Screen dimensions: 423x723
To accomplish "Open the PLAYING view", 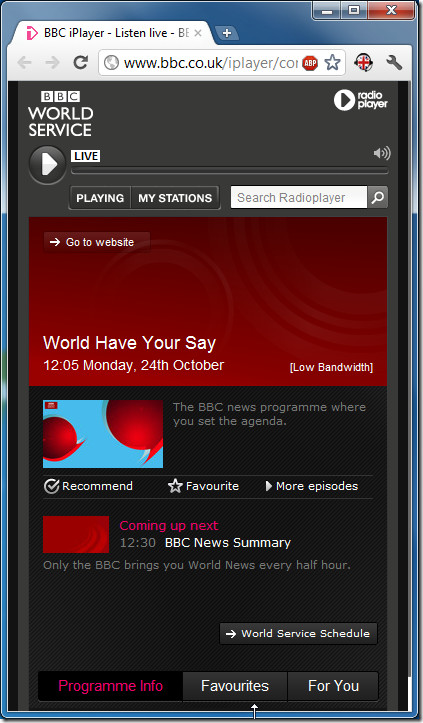I will point(100,198).
